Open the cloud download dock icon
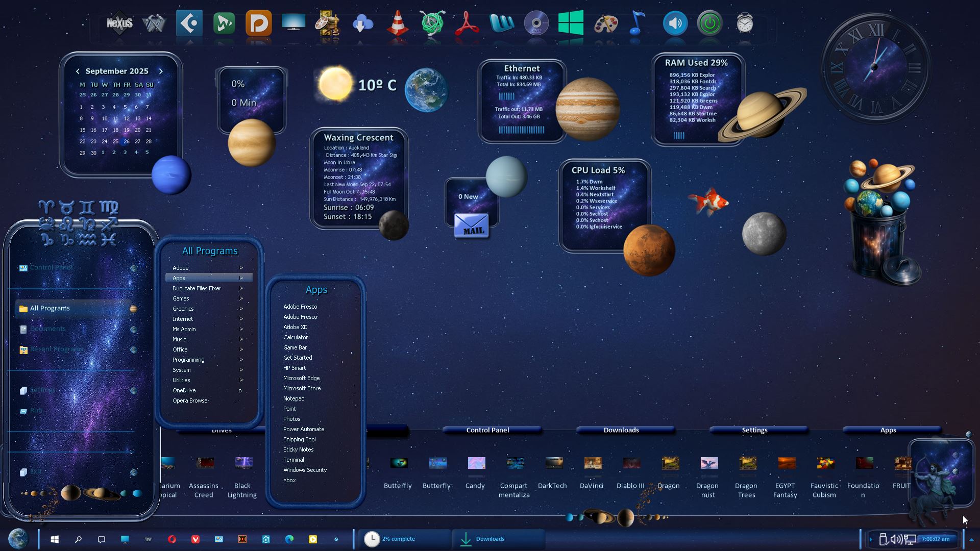This screenshot has height=551, width=980. pos(362,23)
